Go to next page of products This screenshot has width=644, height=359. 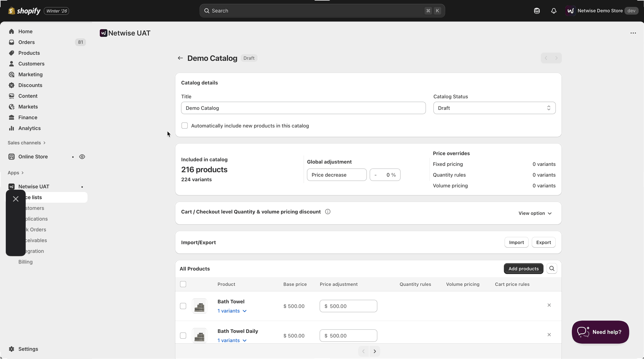coord(375,351)
